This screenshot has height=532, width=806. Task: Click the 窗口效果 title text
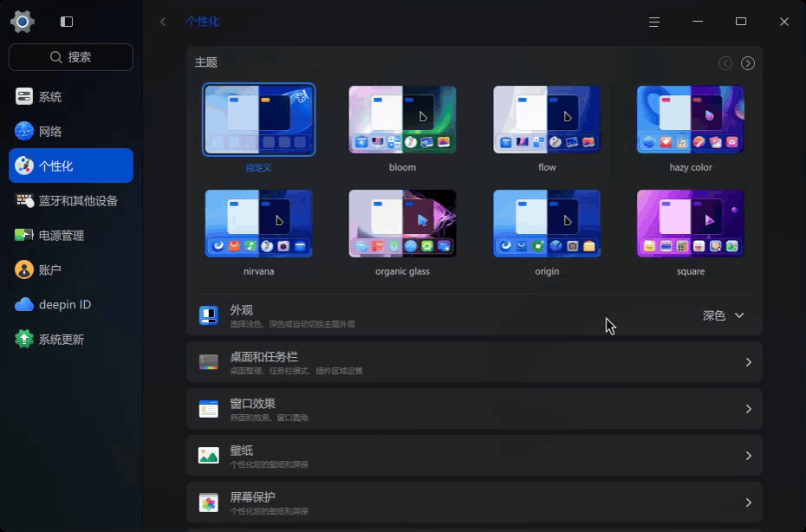pos(252,404)
